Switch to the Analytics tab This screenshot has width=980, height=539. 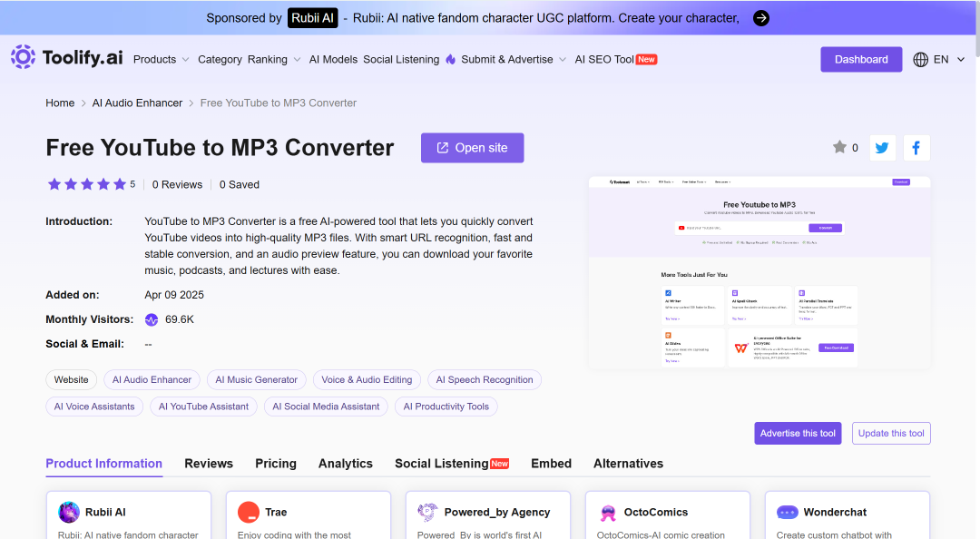pos(346,464)
